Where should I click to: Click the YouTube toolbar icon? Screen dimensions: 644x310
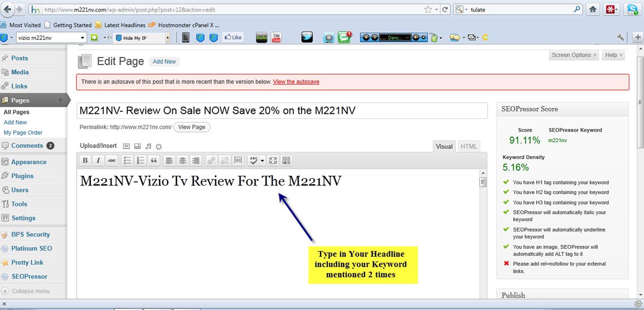click(x=277, y=37)
